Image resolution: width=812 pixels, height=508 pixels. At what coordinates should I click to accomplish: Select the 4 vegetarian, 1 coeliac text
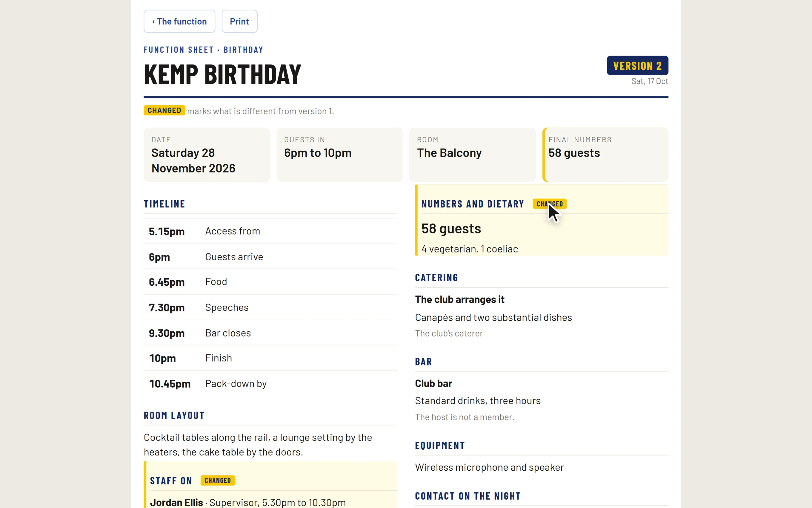(x=469, y=249)
